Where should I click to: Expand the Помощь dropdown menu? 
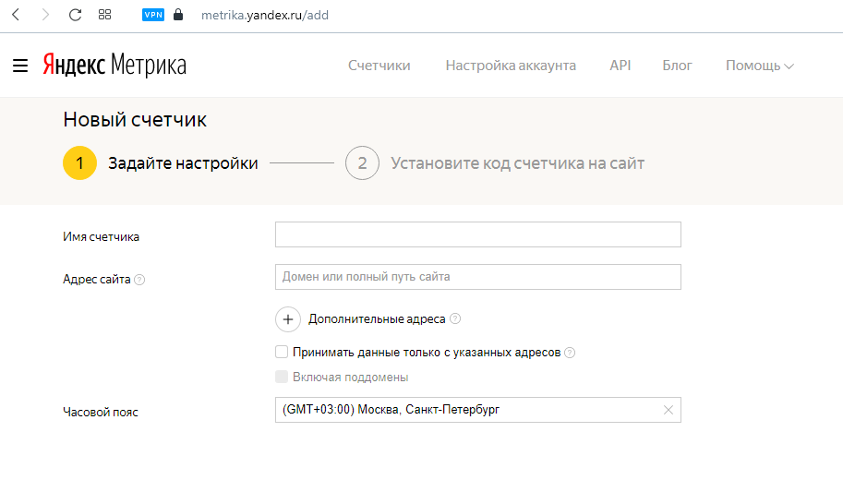(x=760, y=66)
